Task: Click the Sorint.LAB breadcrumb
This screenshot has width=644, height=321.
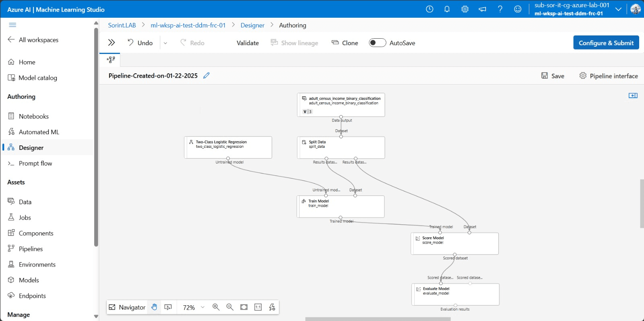Action: point(122,25)
